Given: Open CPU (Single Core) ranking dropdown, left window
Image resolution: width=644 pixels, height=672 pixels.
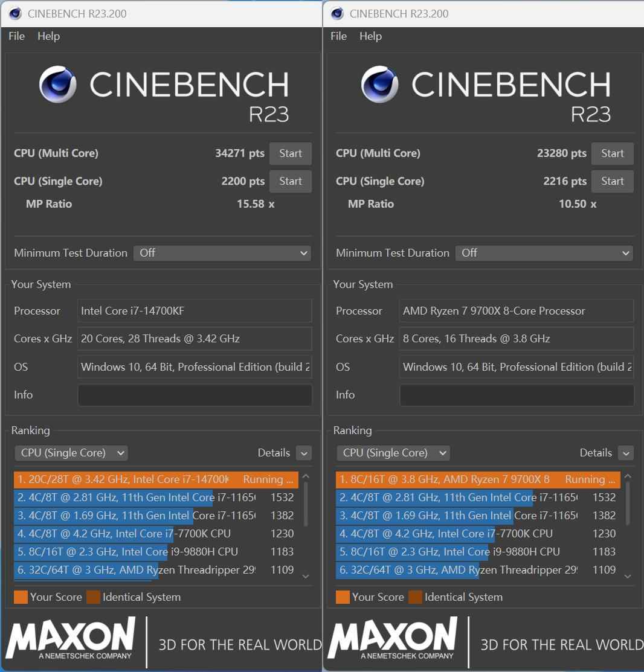Looking at the screenshot, I should pos(71,453).
